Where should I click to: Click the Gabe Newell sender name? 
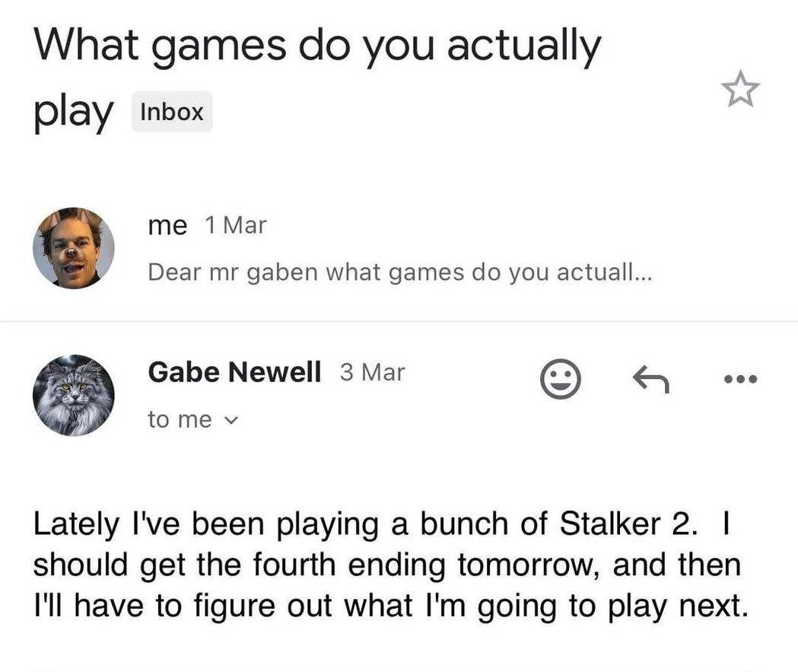(x=234, y=371)
